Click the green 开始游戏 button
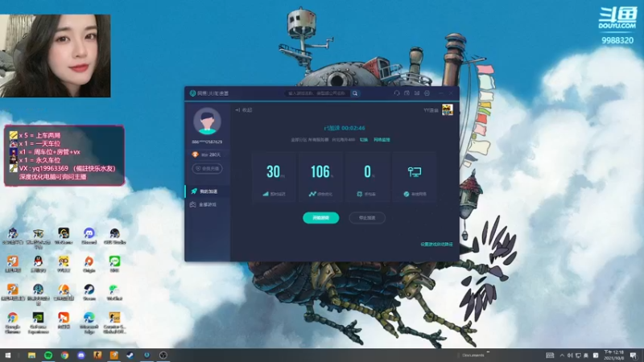Screen dimensions: 644x362 [320, 217]
